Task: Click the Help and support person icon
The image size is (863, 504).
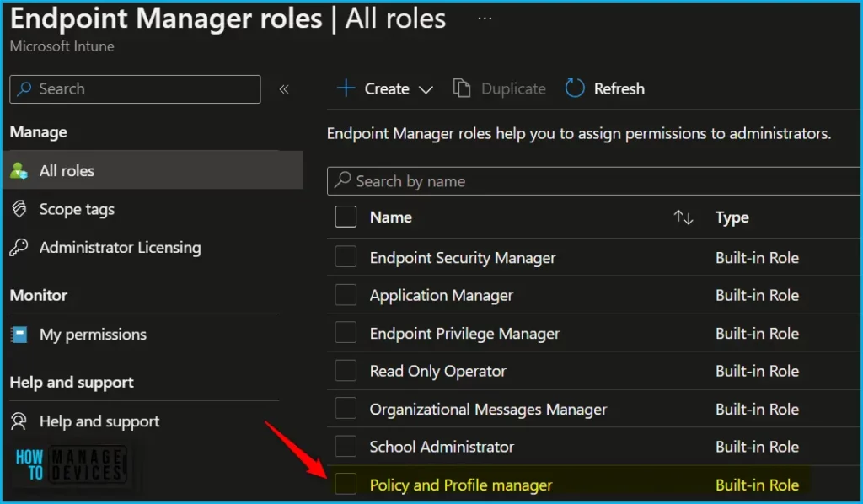Action: tap(19, 421)
